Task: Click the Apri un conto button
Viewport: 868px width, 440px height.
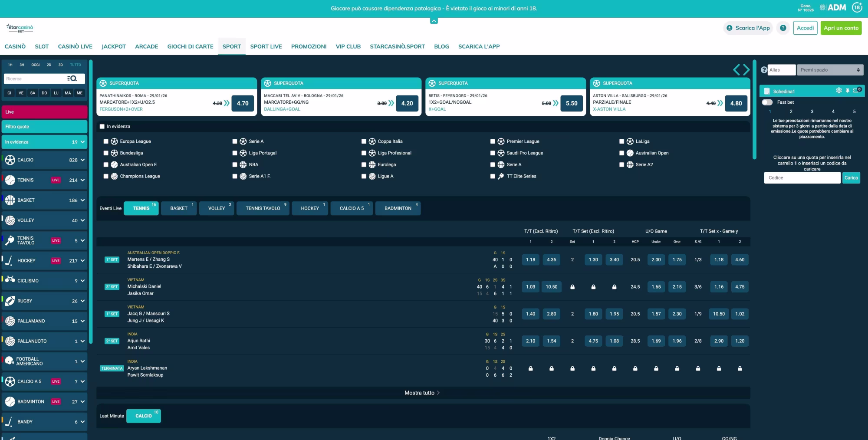Action: coord(841,28)
